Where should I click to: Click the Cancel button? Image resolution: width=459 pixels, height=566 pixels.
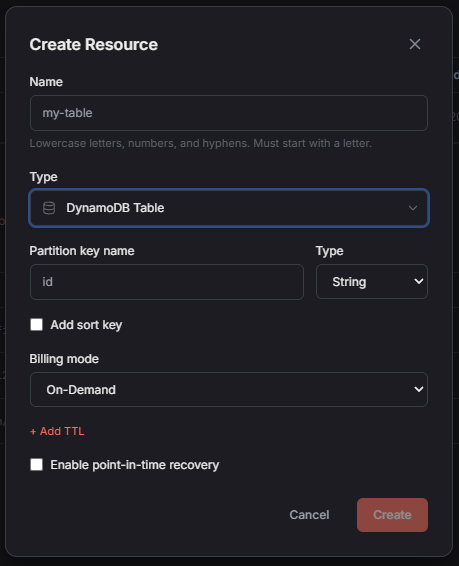coord(309,515)
